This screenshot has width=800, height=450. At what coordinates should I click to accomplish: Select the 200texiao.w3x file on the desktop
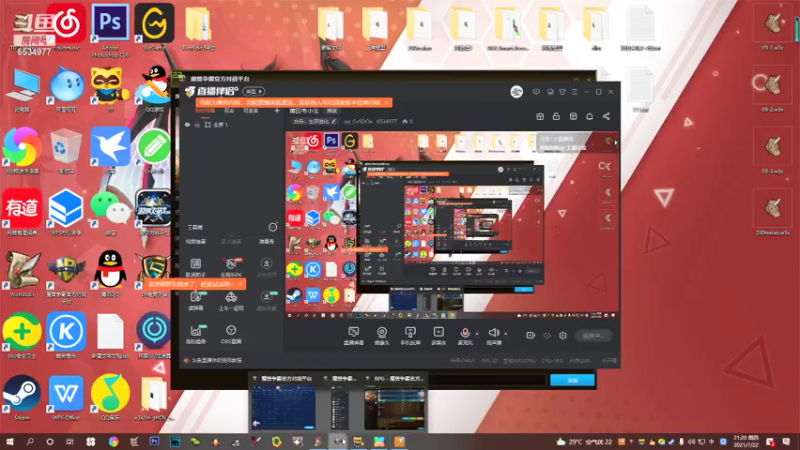(x=773, y=212)
